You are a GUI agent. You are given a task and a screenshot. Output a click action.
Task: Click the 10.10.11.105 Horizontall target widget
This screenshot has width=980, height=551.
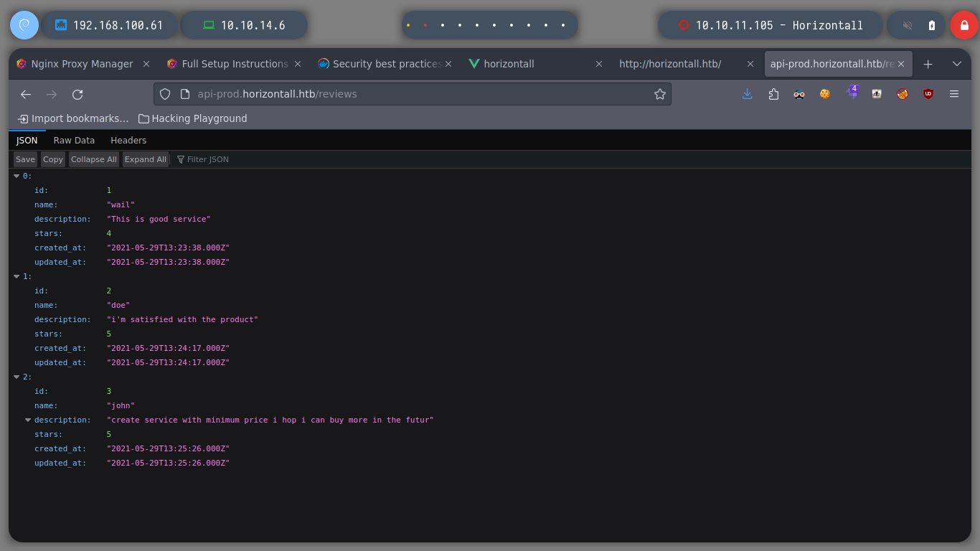click(x=771, y=25)
